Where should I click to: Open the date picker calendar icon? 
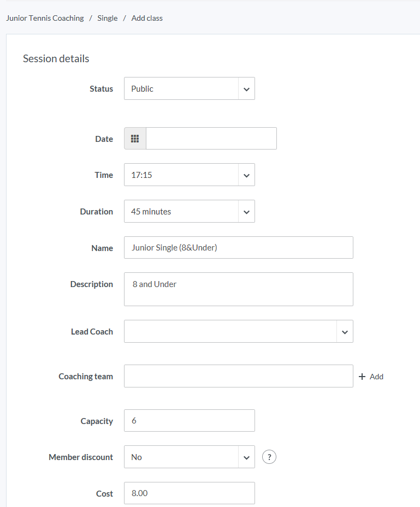pyautogui.click(x=135, y=139)
